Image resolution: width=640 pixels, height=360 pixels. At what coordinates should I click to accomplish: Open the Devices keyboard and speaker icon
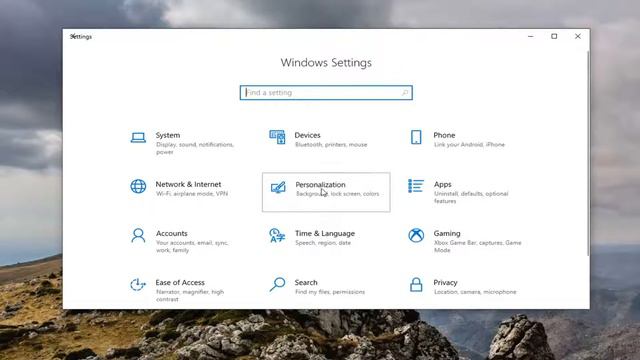pyautogui.click(x=277, y=137)
